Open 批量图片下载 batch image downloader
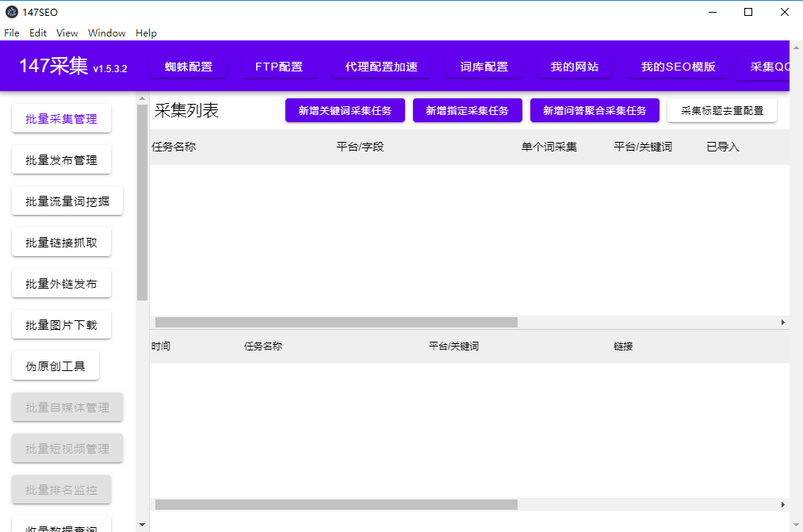This screenshot has height=532, width=803. point(61,324)
